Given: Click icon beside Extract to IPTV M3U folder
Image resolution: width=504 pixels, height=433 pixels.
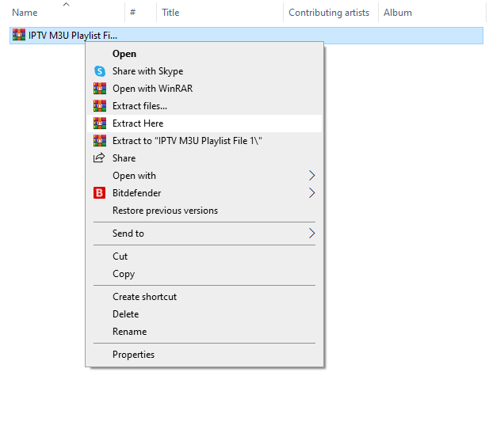Looking at the screenshot, I should 100,141.
